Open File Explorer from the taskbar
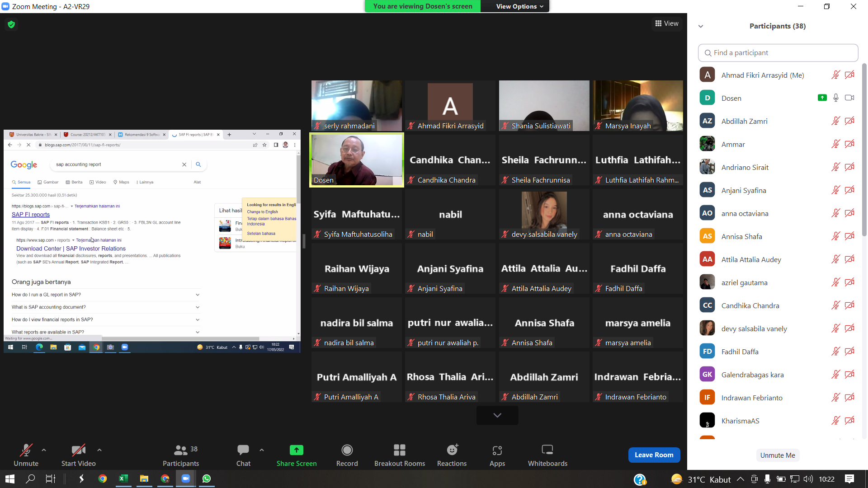 tap(144, 479)
